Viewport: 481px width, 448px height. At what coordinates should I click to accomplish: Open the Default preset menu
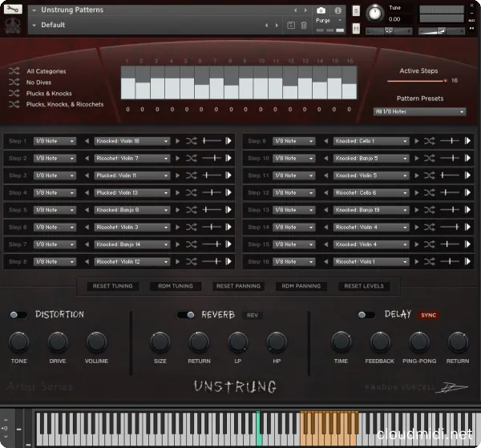(144, 25)
